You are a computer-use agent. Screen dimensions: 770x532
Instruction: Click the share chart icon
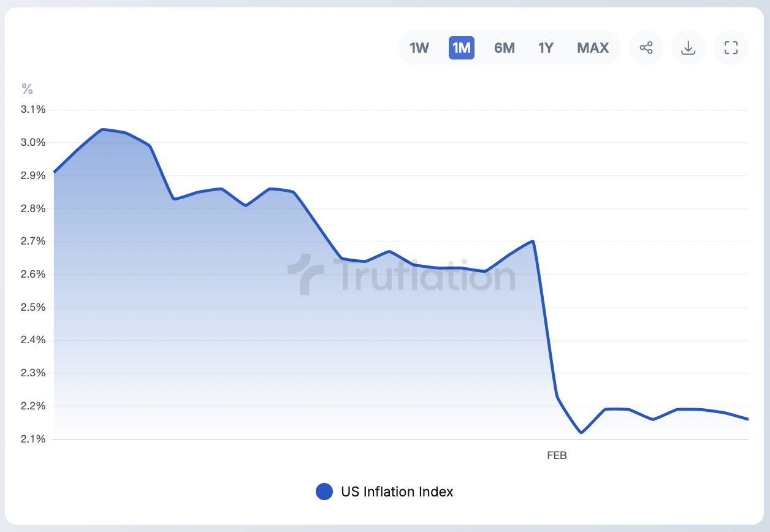click(646, 47)
